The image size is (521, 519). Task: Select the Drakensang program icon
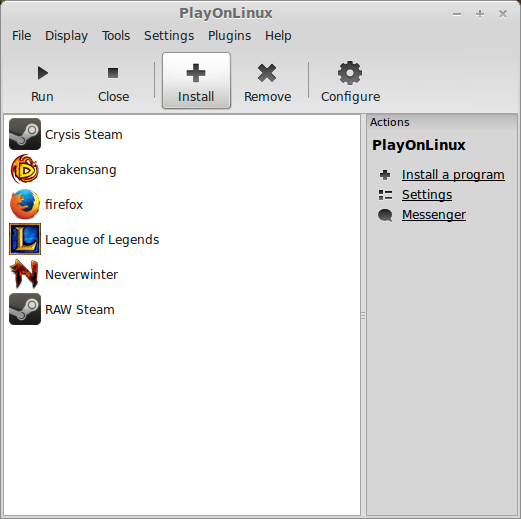(25, 169)
